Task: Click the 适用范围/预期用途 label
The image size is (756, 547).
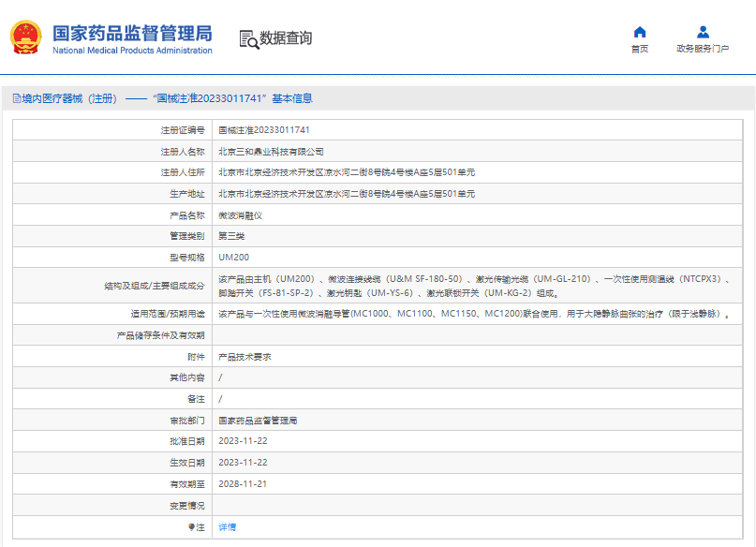Action: [x=168, y=314]
